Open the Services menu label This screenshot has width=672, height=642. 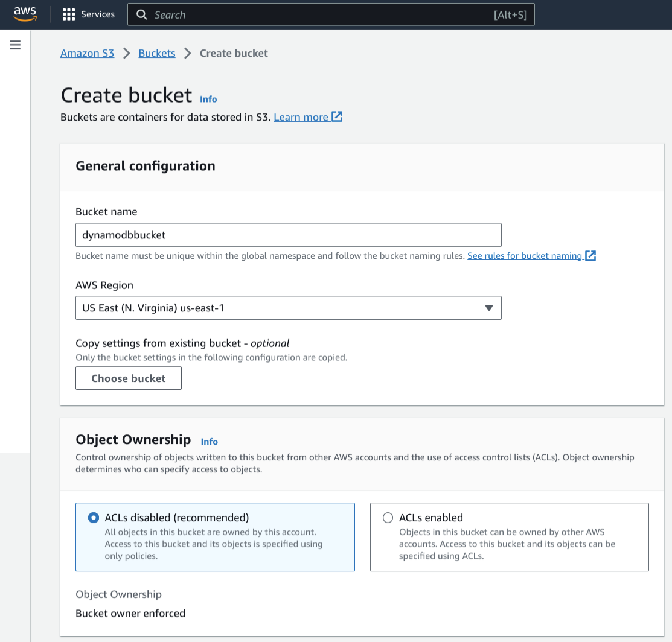coord(98,14)
